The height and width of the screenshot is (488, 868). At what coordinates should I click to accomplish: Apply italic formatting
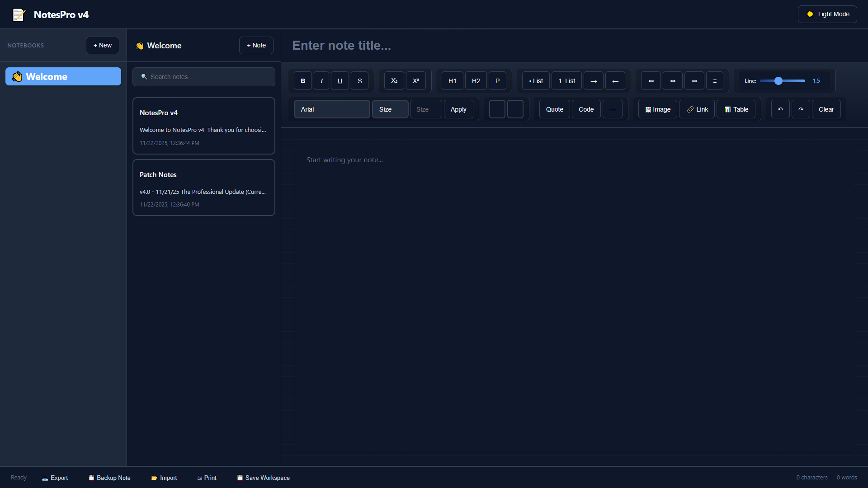point(321,80)
